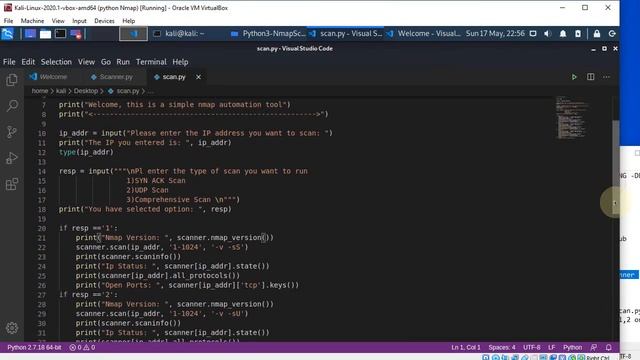Open the VS Code Edit menu

click(28, 62)
